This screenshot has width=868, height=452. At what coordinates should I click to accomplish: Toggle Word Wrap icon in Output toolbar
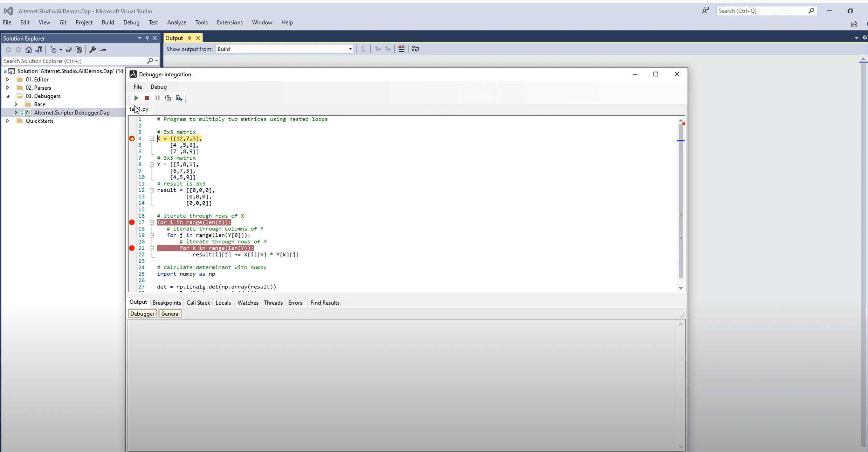415,49
